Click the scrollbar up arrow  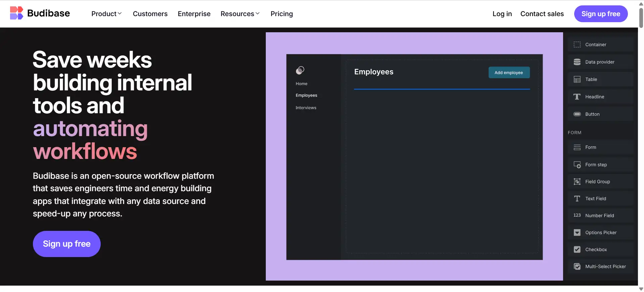tap(641, 3)
